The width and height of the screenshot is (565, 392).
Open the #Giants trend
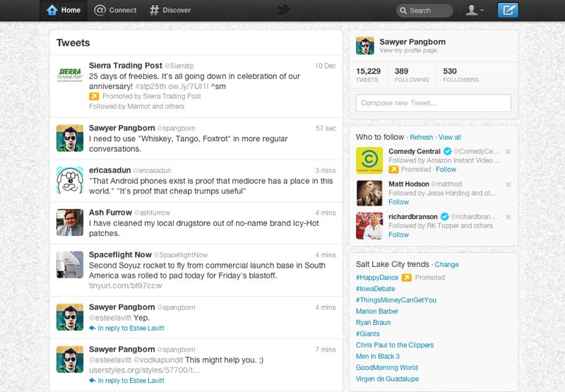point(367,333)
